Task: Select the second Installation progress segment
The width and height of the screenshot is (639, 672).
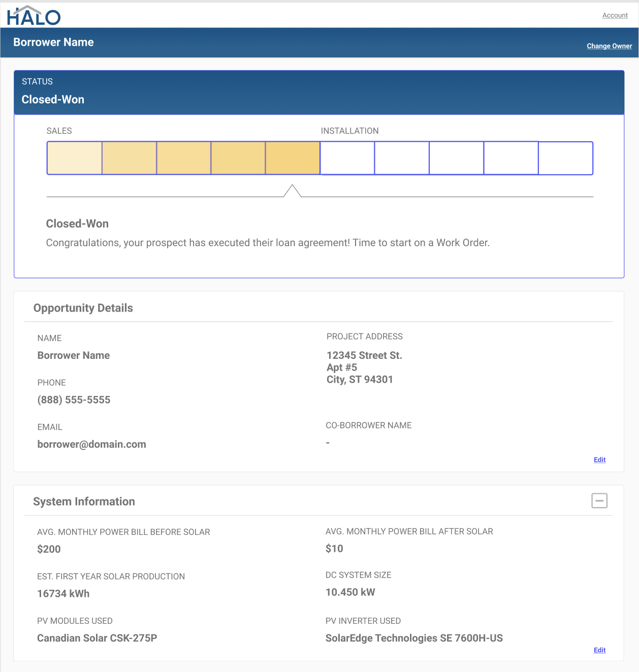Action: [x=402, y=158]
